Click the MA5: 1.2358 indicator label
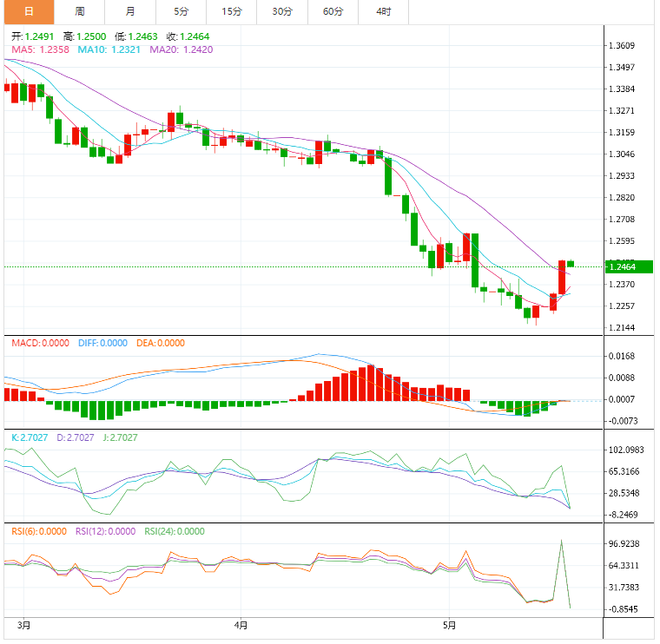This screenshot has height=644, width=660. point(40,49)
